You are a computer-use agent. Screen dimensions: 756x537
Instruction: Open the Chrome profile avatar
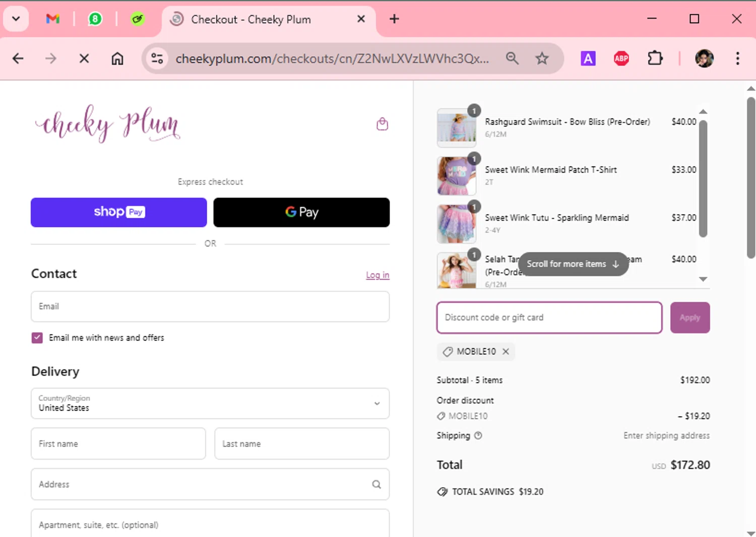pyautogui.click(x=704, y=58)
